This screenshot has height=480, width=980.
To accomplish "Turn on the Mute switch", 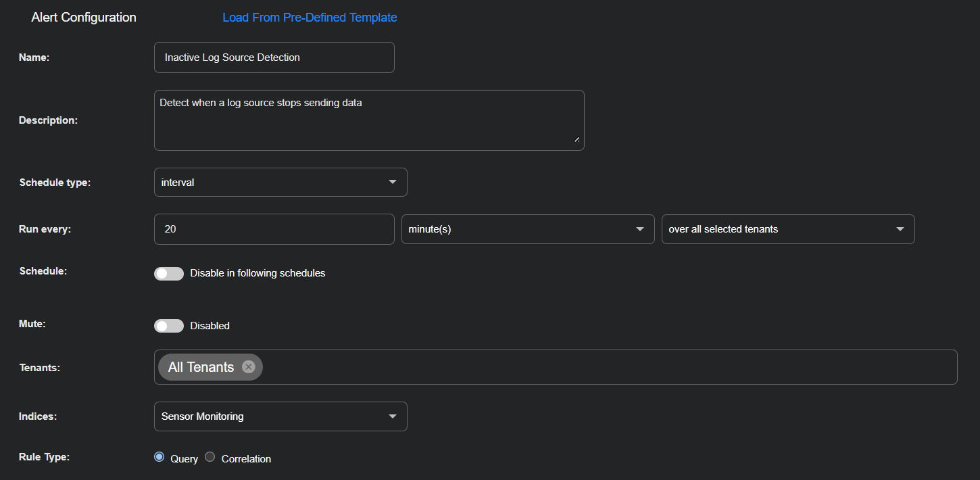I will click(169, 326).
